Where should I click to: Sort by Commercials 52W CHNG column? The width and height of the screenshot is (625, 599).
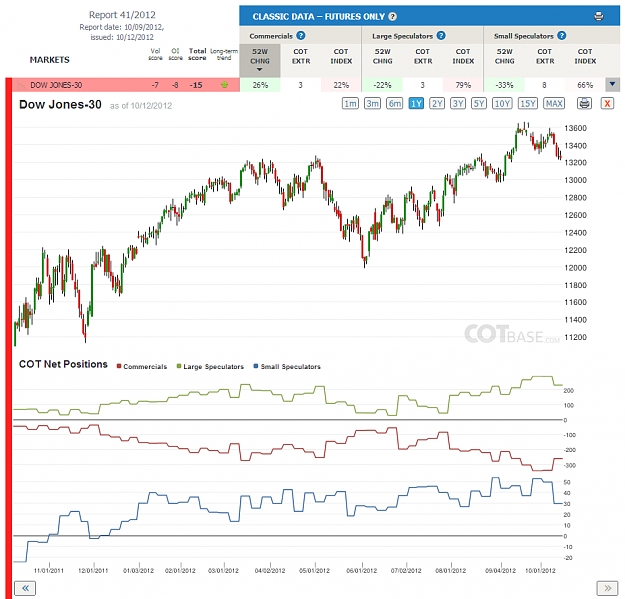click(260, 60)
